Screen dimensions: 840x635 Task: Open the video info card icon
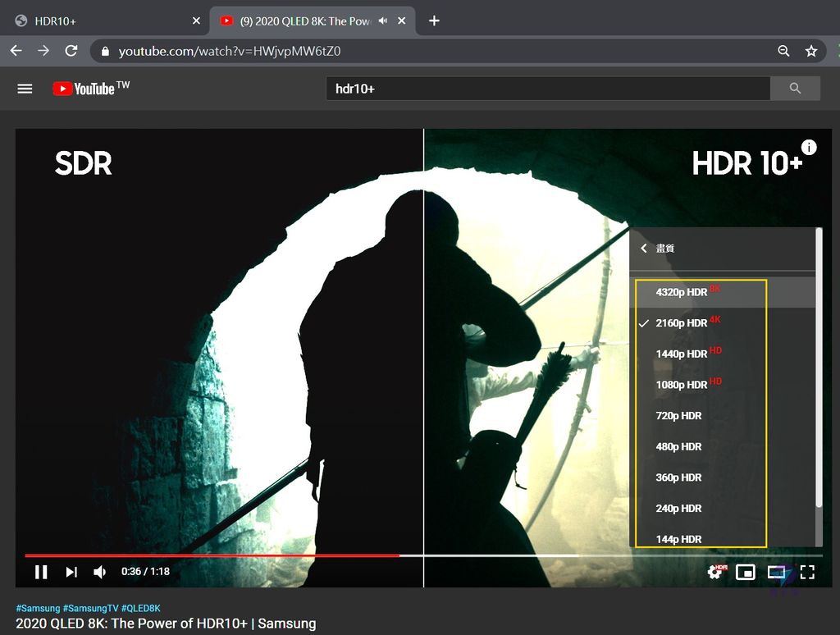pyautogui.click(x=809, y=147)
